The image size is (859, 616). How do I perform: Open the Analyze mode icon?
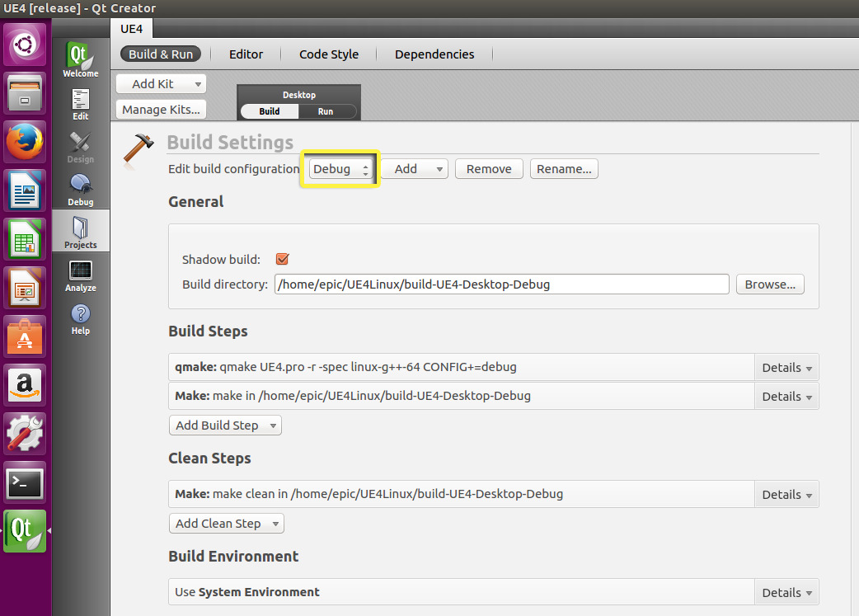[80, 275]
